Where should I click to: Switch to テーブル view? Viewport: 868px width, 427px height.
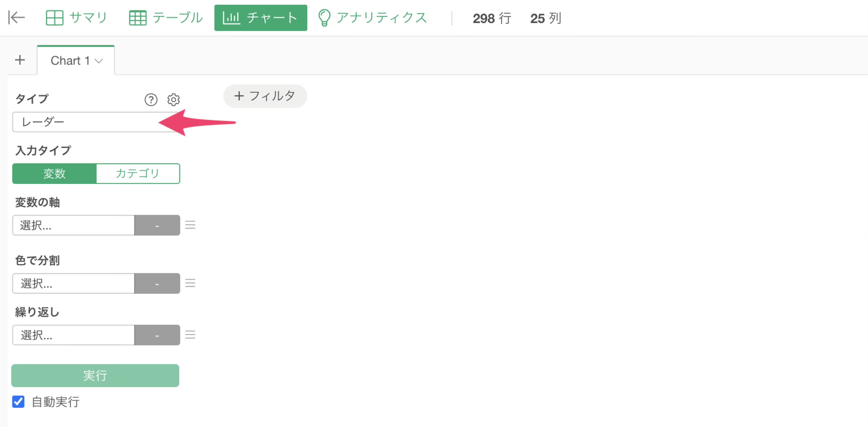coord(166,18)
